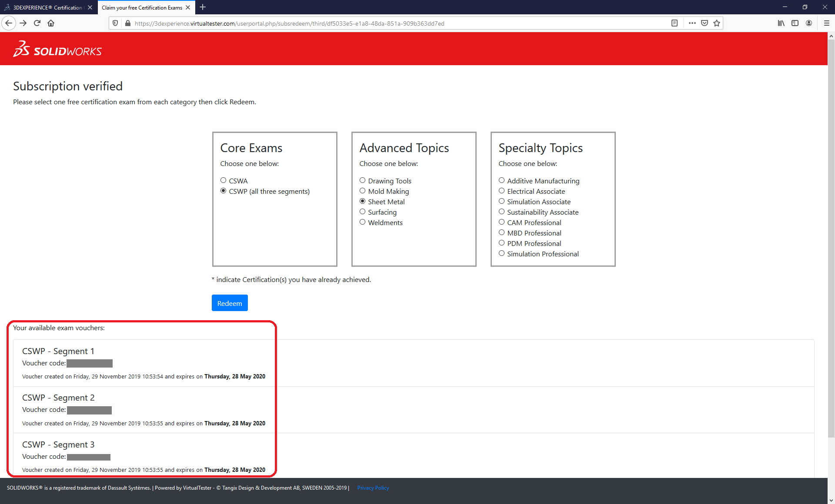Image resolution: width=835 pixels, height=504 pixels.
Task: Open the Privacy Policy link
Action: [373, 488]
